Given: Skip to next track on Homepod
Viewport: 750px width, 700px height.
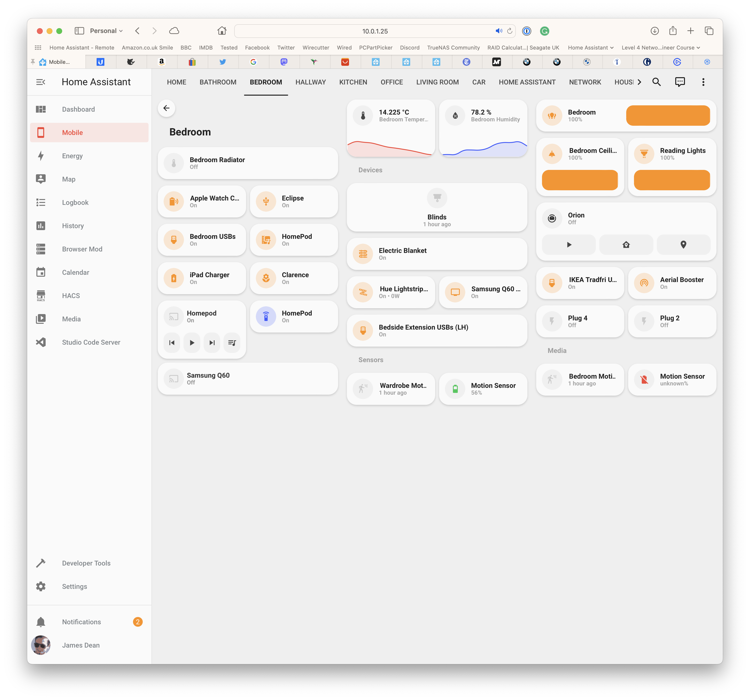Looking at the screenshot, I should pos(212,343).
